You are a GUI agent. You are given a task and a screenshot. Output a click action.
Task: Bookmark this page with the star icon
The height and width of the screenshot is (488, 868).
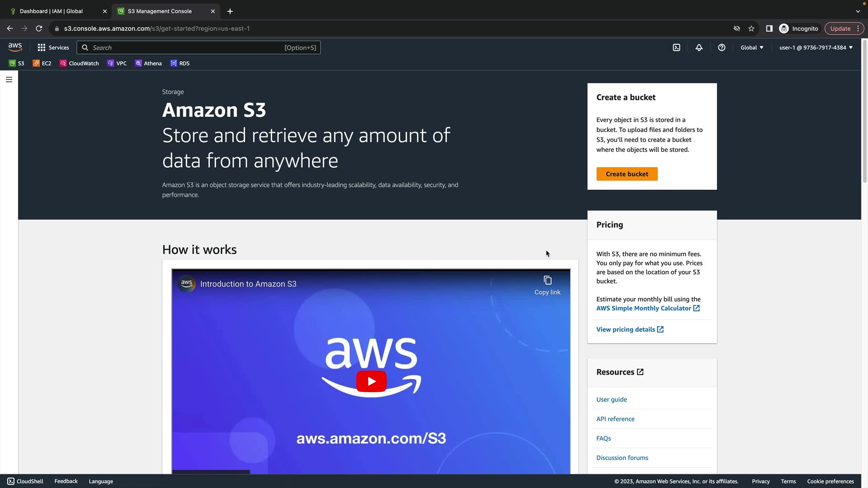pos(751,28)
